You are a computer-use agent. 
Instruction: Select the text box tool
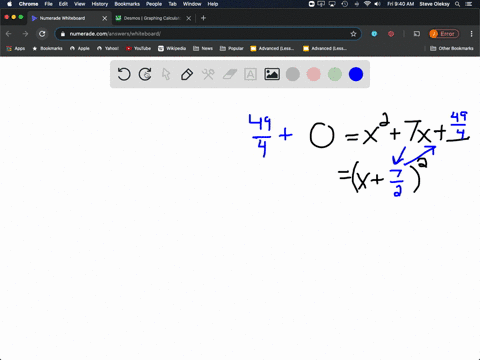tap(250, 74)
